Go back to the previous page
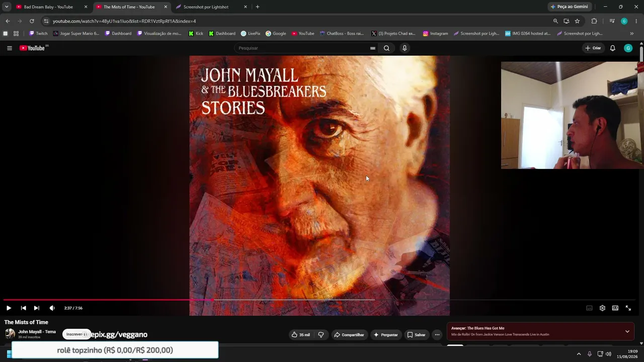The image size is (644, 362). (x=8, y=21)
